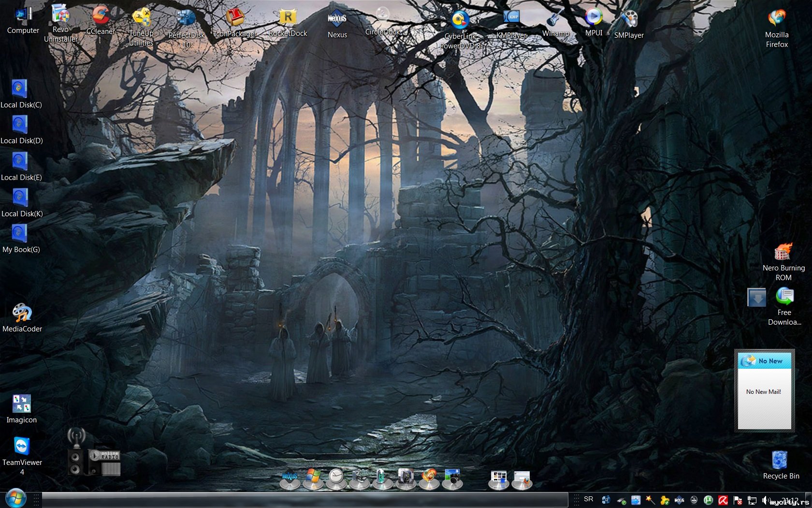Click the camera-and-photo icon in the dock
The width and height of the screenshot is (812, 508).
click(x=452, y=478)
